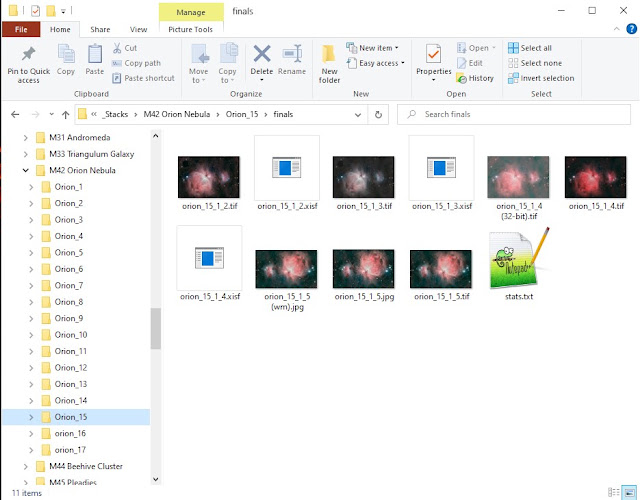Select orion_15_1_2.tif thumbnail

(209, 177)
